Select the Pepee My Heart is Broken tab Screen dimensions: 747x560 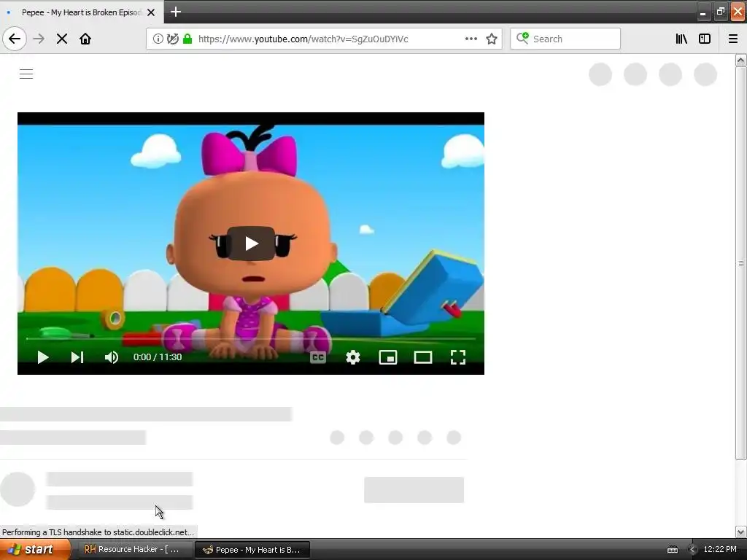[x=82, y=12]
